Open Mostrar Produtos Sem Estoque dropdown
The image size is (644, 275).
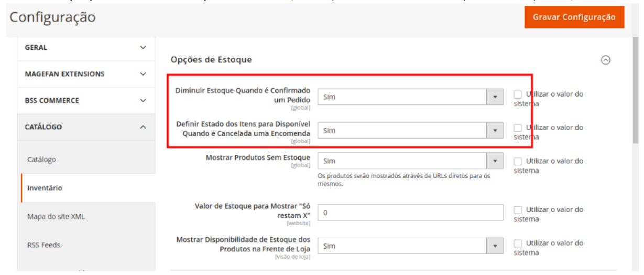click(x=410, y=161)
